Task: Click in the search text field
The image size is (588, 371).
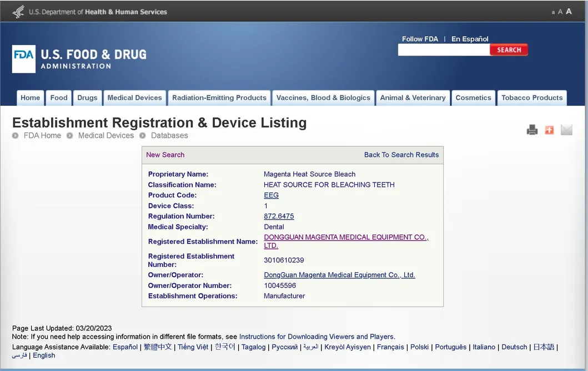Action: click(x=444, y=50)
